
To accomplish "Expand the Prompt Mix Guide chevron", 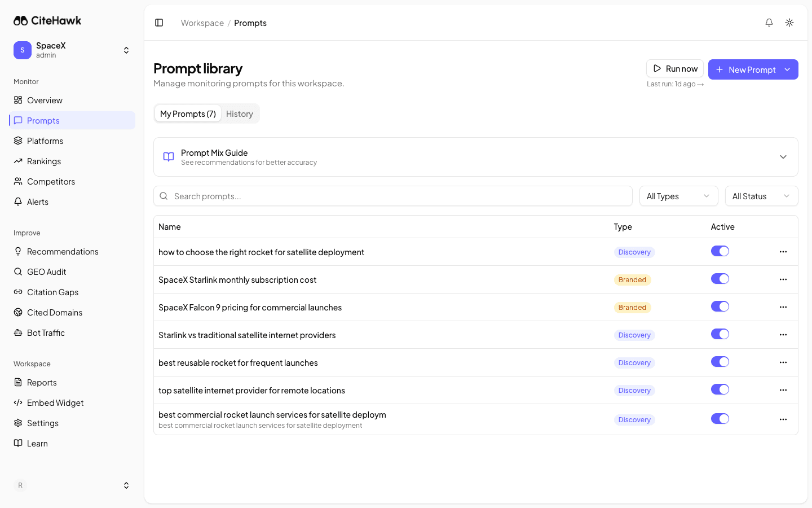I will pos(783,157).
